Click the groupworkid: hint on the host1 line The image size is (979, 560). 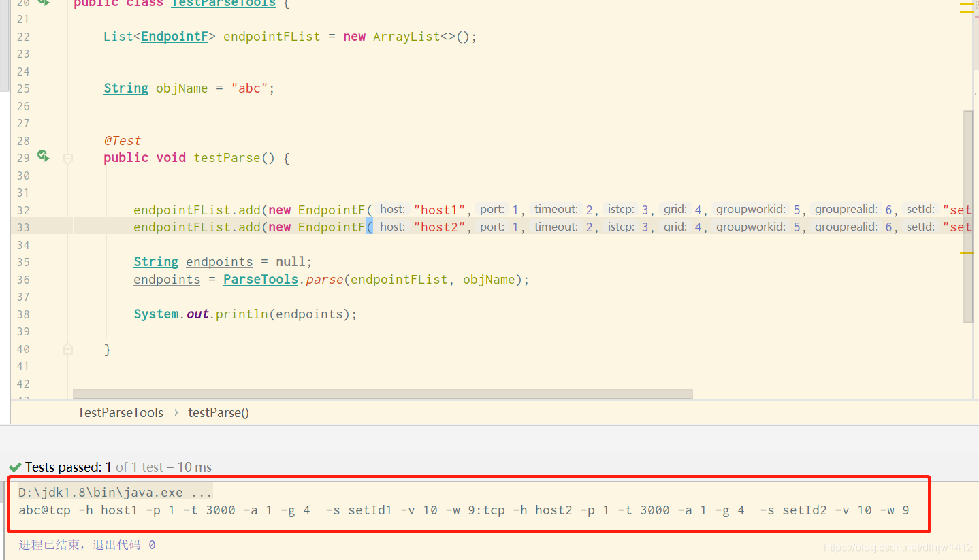point(751,210)
